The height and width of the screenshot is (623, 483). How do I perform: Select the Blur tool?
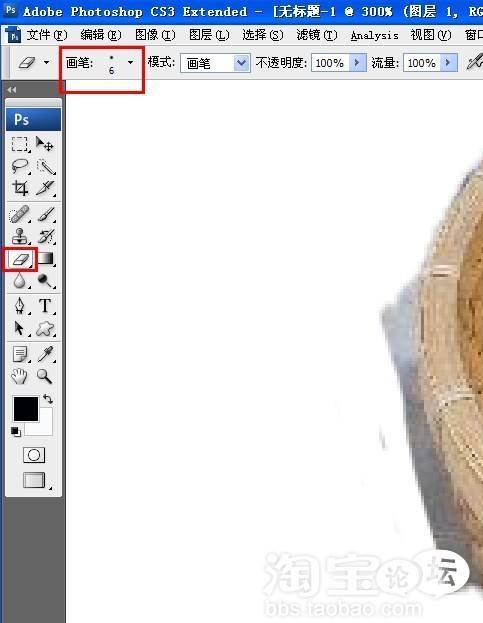[x=19, y=281]
